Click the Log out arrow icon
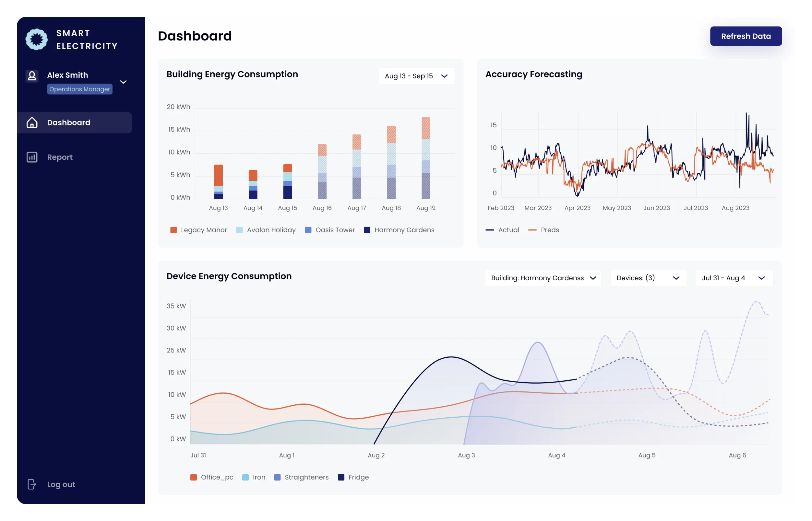The image size is (812, 521). tap(31, 484)
